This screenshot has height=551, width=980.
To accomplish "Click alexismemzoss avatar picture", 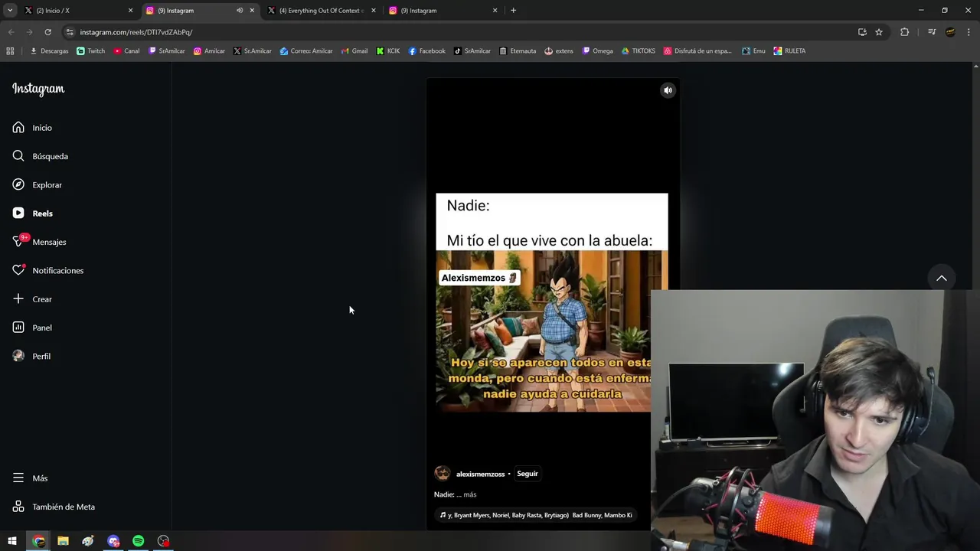I will click(443, 474).
